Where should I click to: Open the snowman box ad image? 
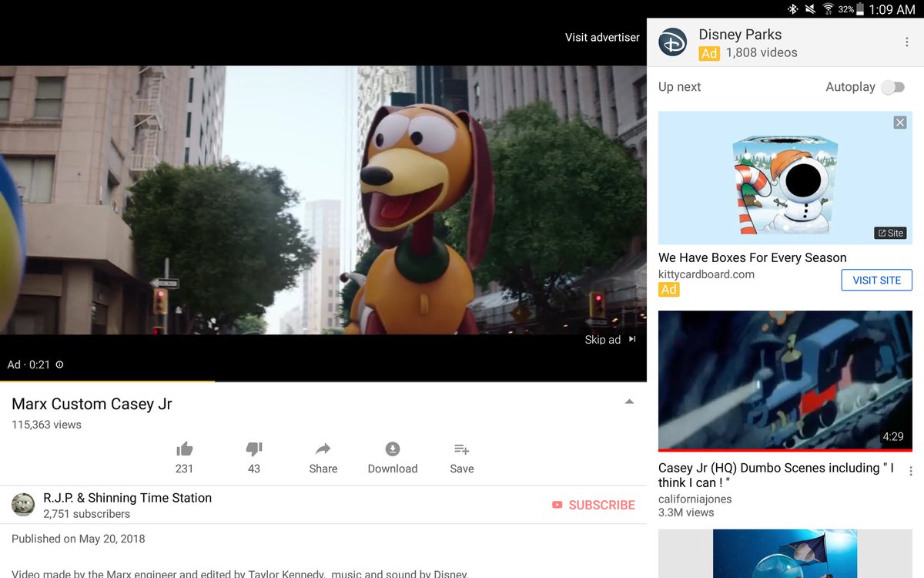[785, 178]
